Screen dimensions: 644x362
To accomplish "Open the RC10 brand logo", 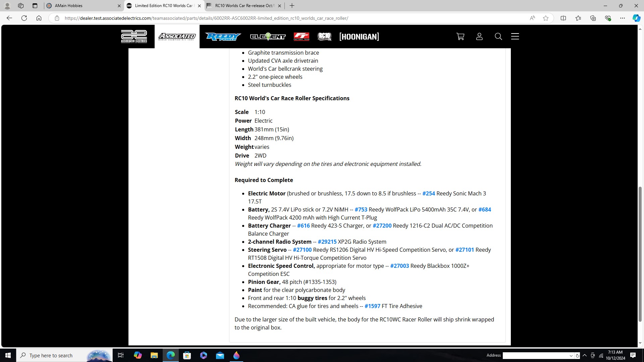I will 324,37.
